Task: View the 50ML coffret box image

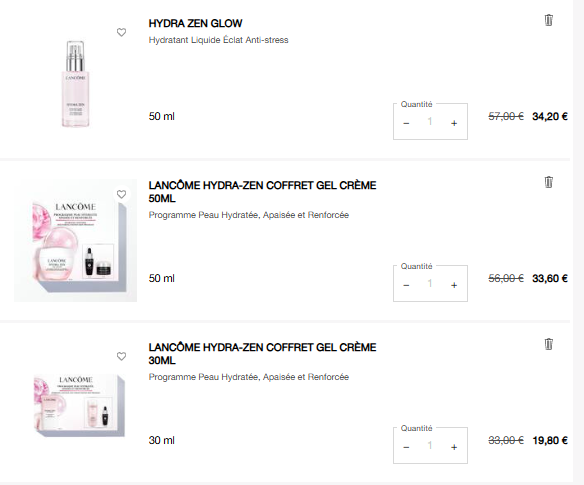Action: pyautogui.click(x=76, y=241)
